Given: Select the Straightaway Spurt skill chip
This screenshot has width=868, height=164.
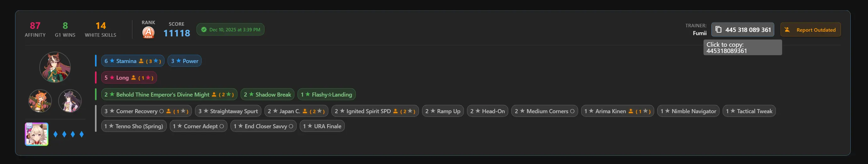Looking at the screenshot, I should click(x=228, y=111).
